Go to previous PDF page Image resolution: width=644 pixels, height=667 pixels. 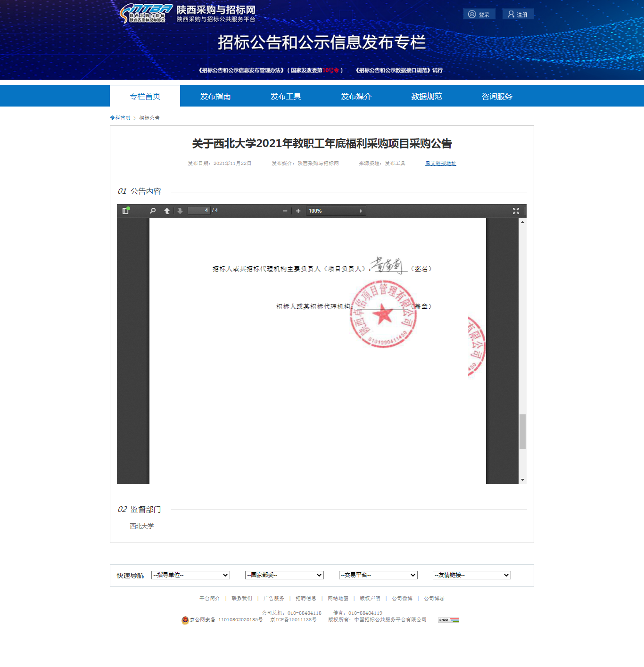click(167, 211)
